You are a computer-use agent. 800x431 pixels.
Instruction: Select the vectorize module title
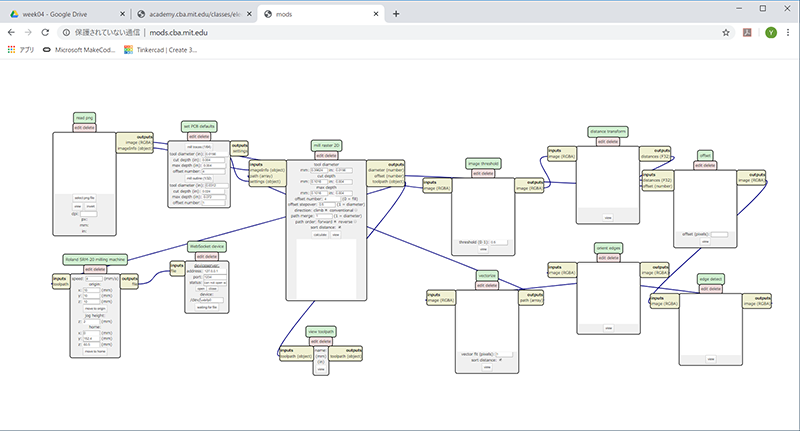click(487, 275)
